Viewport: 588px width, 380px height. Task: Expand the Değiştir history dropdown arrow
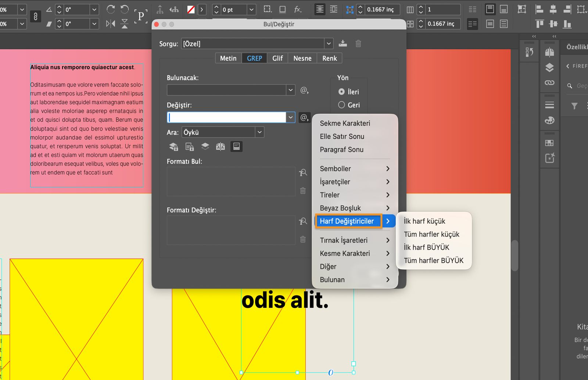[291, 117]
